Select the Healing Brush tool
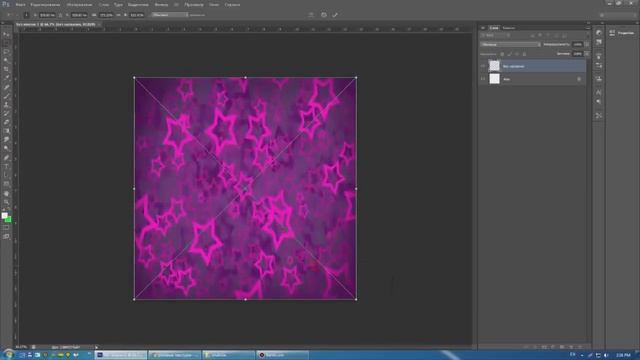 pyautogui.click(x=6, y=87)
